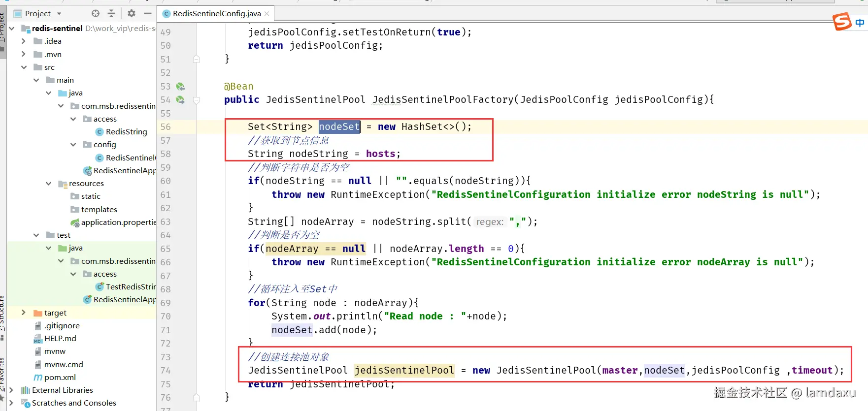Collapse the main folder

[x=36, y=80]
